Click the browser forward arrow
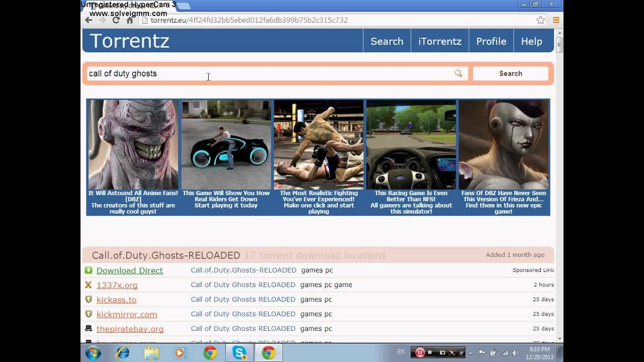Viewport: 644px width, 362px height. point(102,20)
